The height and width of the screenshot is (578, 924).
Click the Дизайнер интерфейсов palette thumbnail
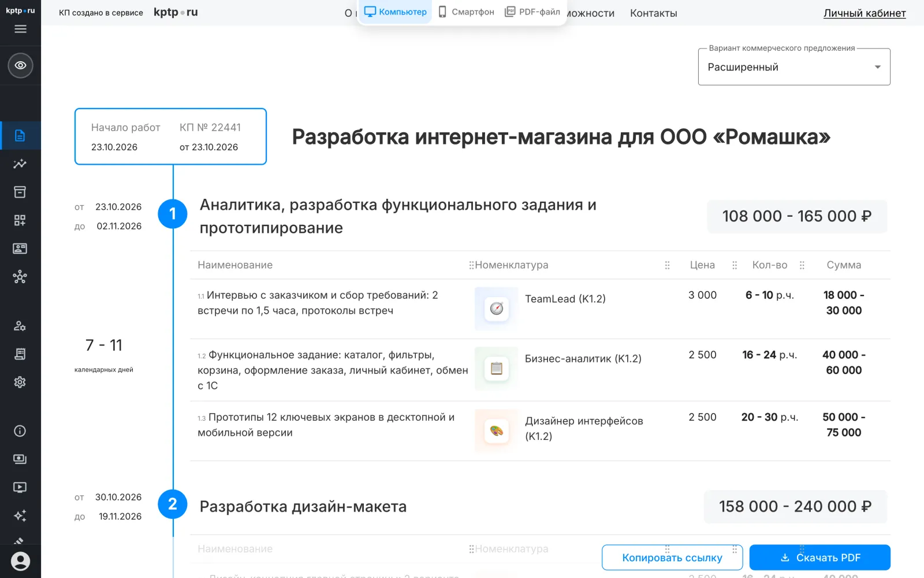[497, 431]
